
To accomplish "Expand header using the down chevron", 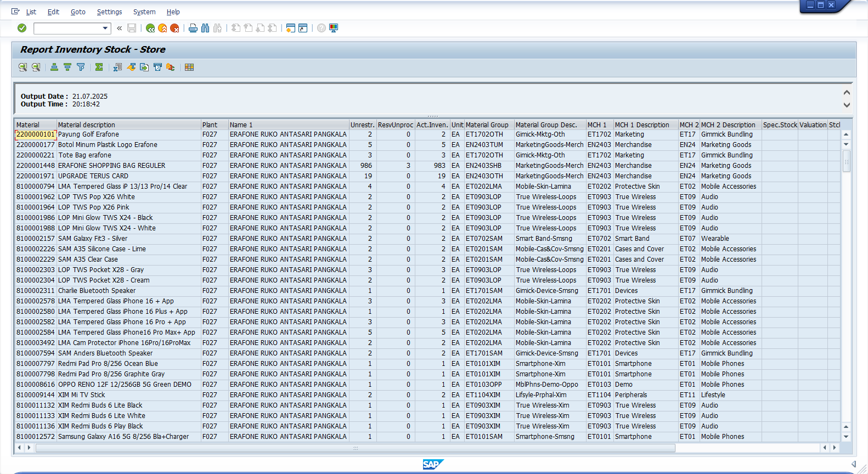I will click(847, 105).
